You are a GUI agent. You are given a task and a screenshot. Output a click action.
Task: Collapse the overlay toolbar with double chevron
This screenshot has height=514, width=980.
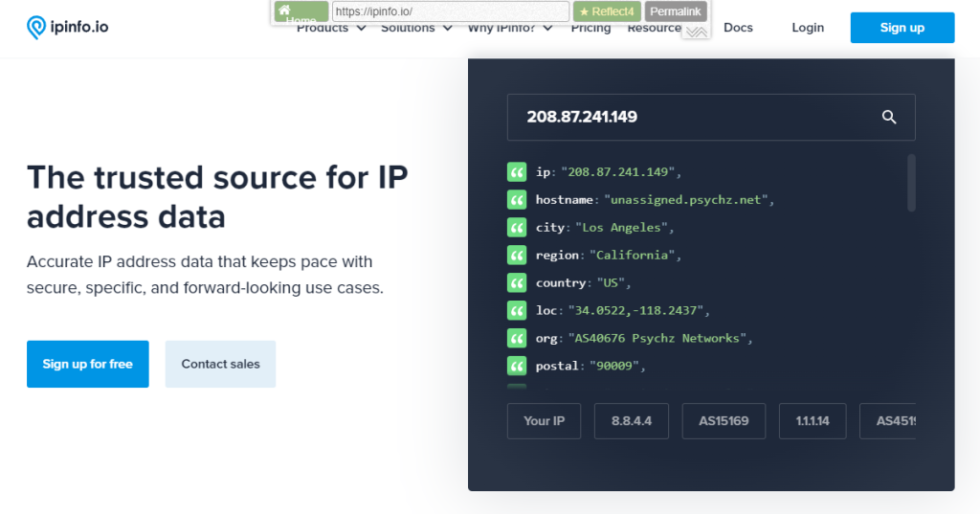[697, 32]
